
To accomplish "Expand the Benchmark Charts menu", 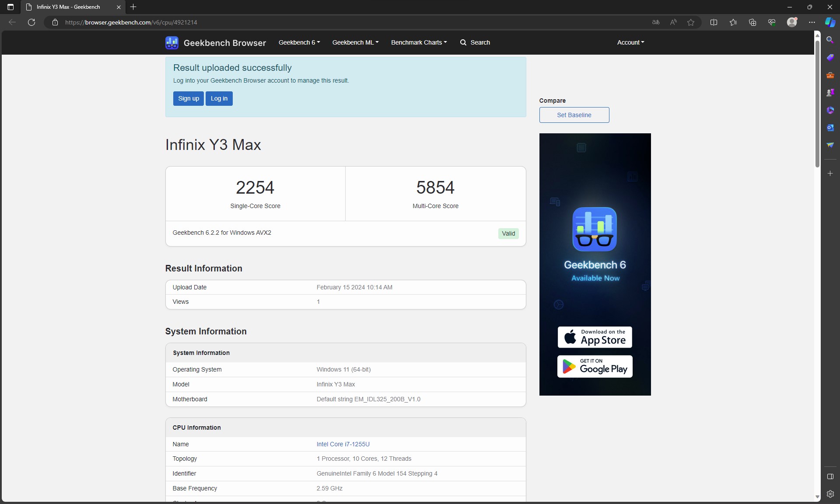I will click(x=419, y=42).
